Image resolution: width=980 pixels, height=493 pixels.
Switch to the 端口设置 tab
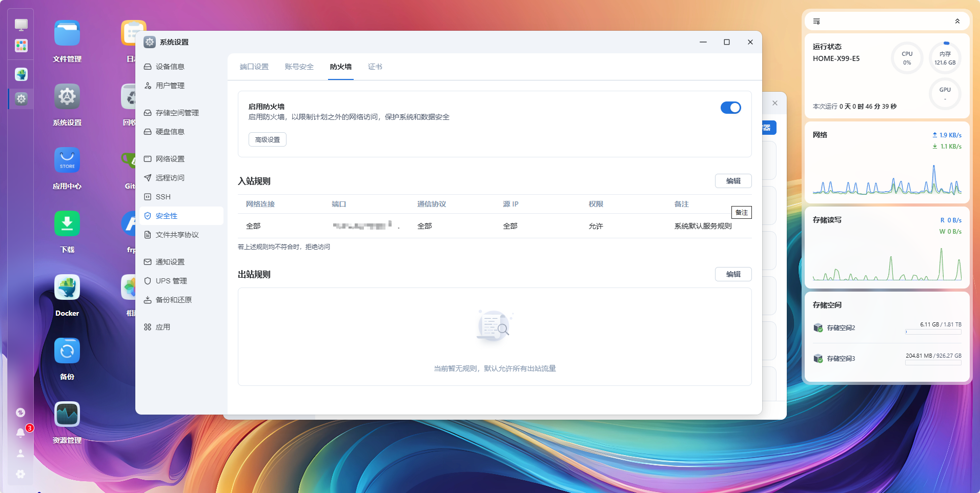pyautogui.click(x=254, y=67)
